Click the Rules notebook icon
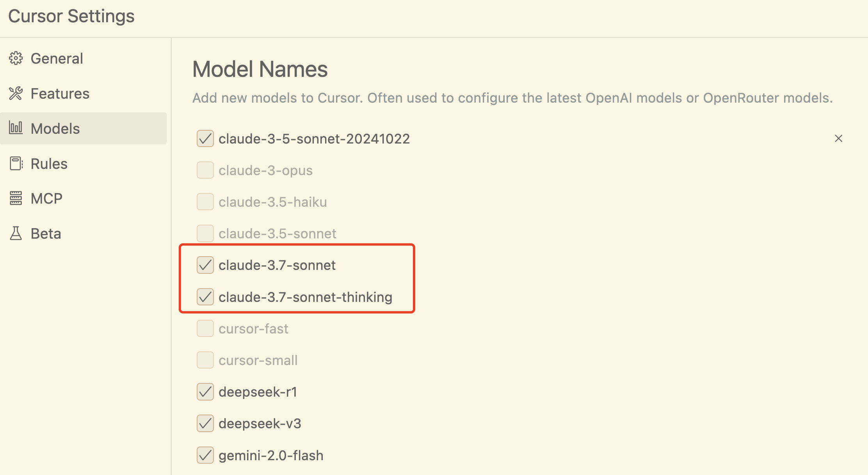Viewport: 868px width, 475px height. coord(16,163)
